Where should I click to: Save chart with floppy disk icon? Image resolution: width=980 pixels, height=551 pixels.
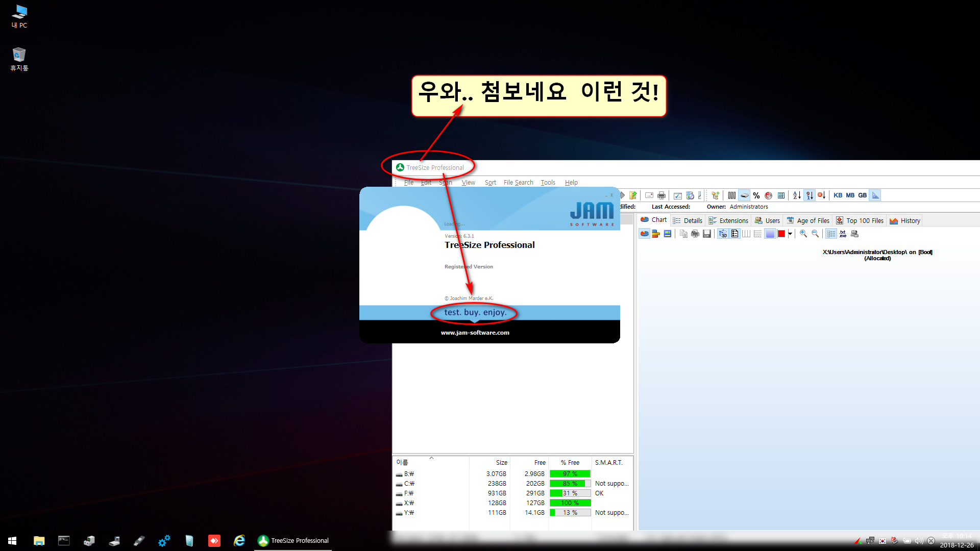[x=707, y=234]
